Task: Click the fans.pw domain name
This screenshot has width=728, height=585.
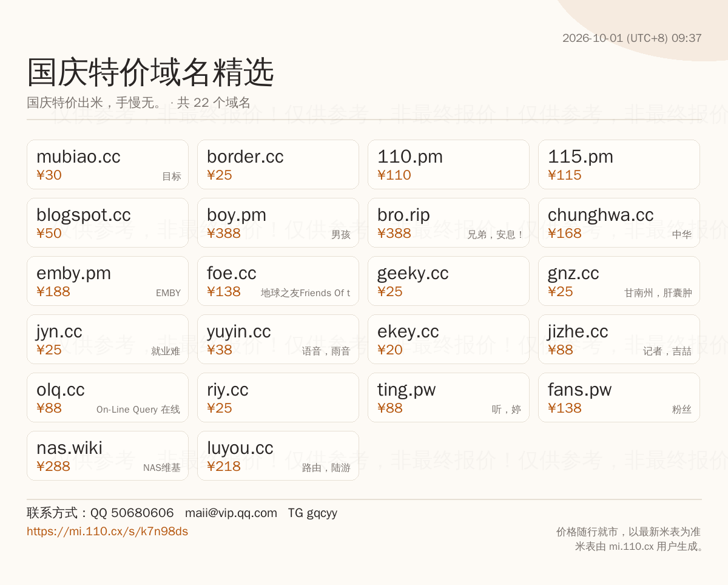Action: pos(580,390)
